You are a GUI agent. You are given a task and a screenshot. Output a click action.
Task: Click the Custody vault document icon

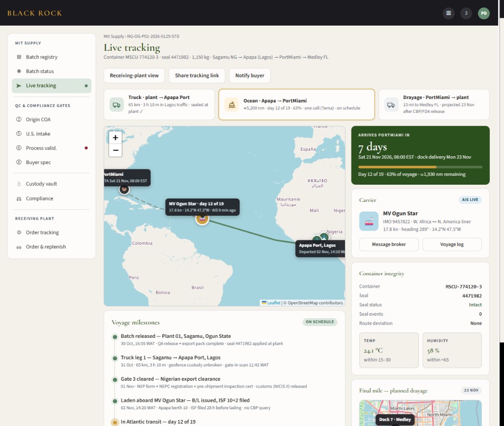pyautogui.click(x=19, y=184)
